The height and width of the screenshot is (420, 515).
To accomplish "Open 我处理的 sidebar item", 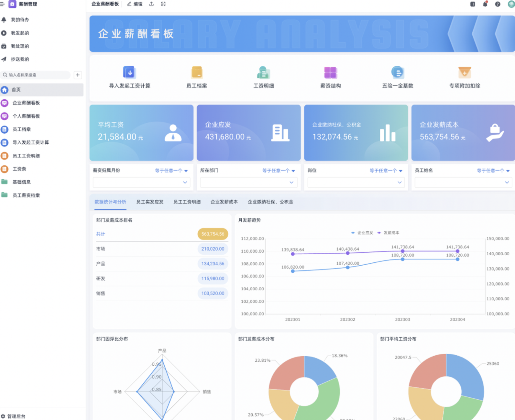I will coord(20,46).
